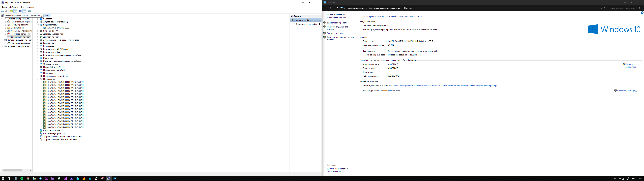Open the address bar history dropdown in System window

point(602,8)
